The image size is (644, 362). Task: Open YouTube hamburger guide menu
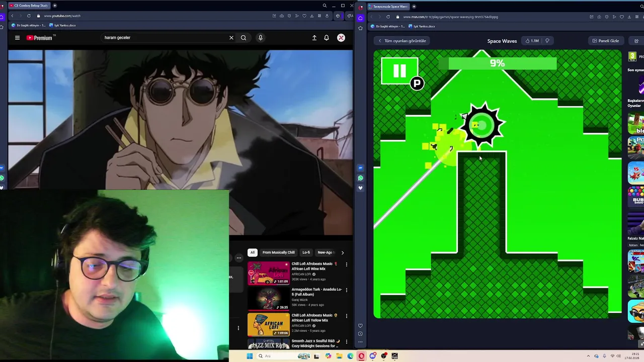(17, 38)
